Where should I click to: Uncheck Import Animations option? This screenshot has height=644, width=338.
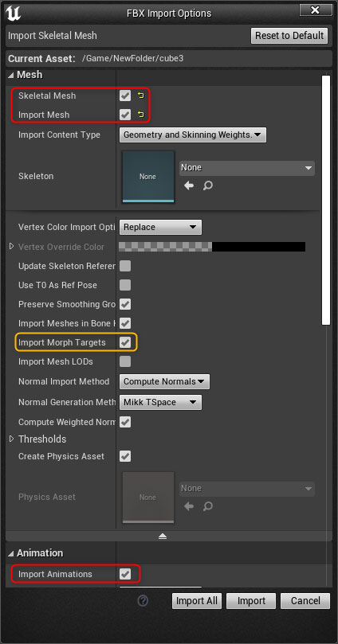(125, 574)
